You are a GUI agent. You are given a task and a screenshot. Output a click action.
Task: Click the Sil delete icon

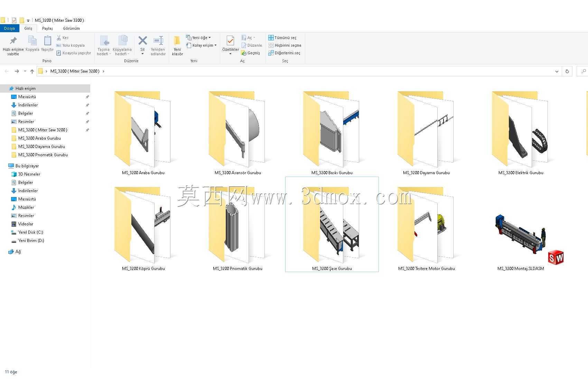coord(142,41)
